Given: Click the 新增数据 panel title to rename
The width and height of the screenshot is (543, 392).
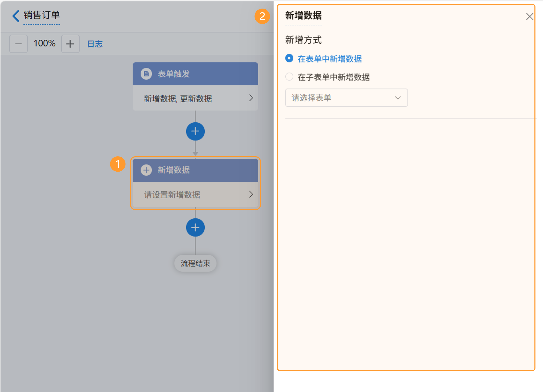Looking at the screenshot, I should point(303,16).
